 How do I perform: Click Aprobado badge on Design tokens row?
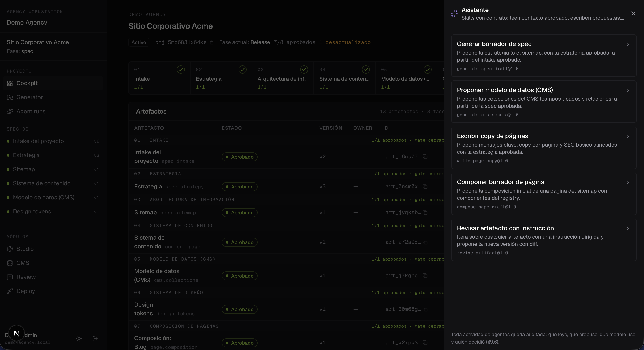pos(239,309)
